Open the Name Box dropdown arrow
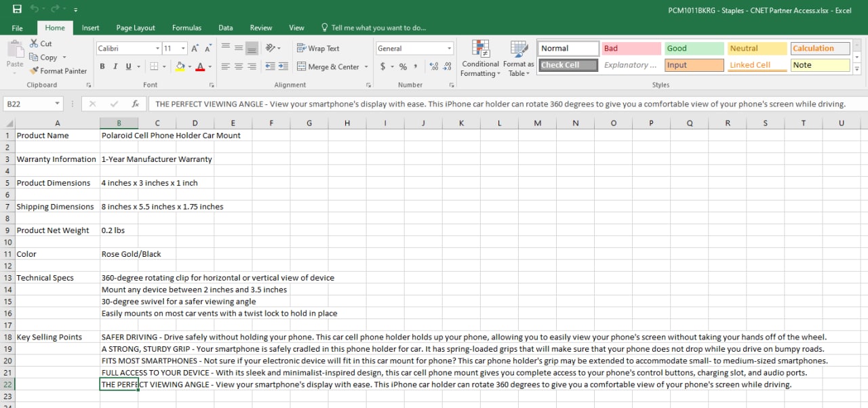Viewport: 868px width, 408px height. point(56,104)
